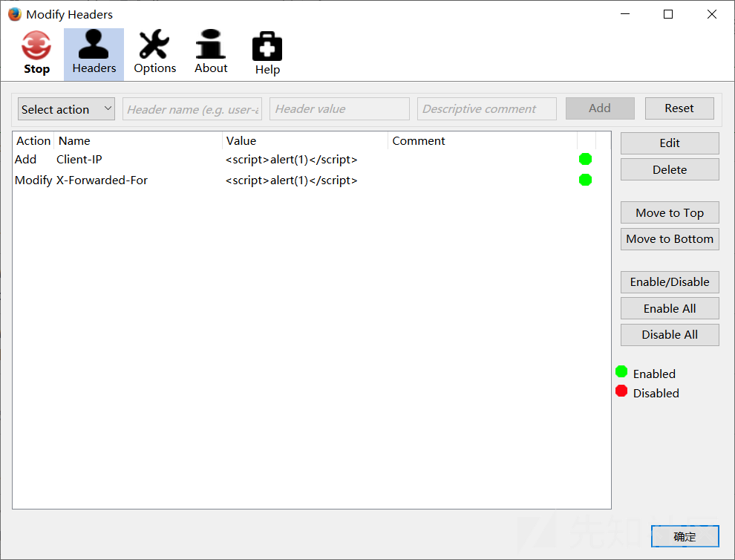
Task: Click the Stop icon in the toolbar
Action: tap(36, 53)
